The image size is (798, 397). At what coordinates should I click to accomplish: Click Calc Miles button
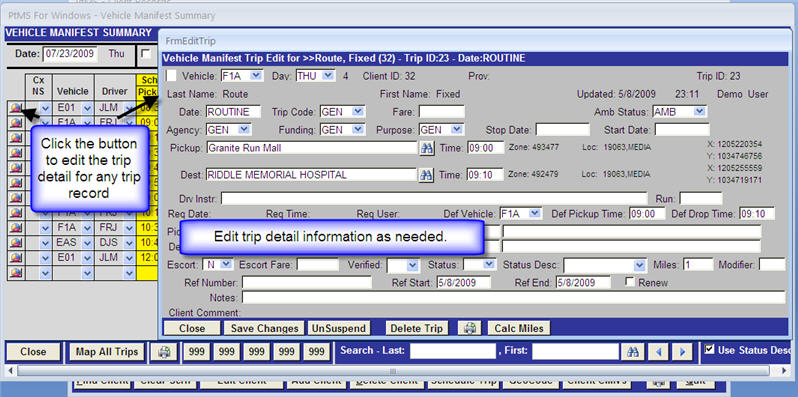[519, 328]
